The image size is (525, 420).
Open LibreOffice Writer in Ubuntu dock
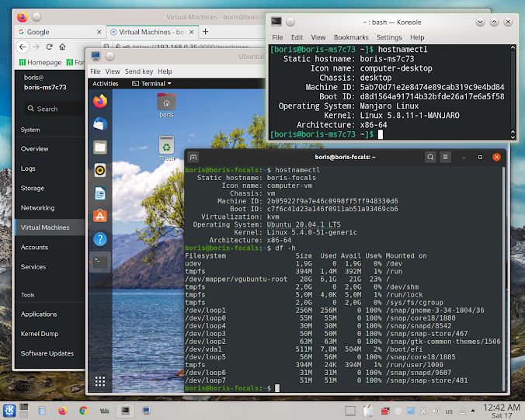100,193
